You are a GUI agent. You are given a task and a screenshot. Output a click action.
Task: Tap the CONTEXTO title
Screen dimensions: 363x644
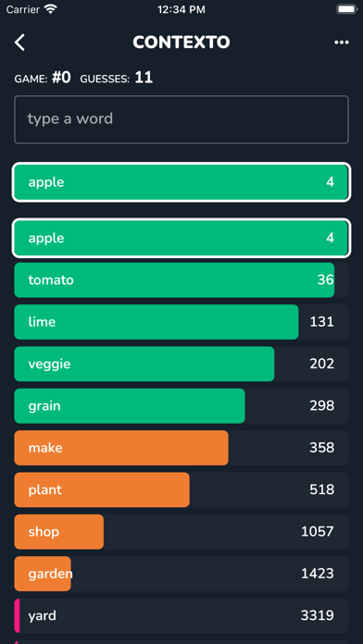[181, 43]
